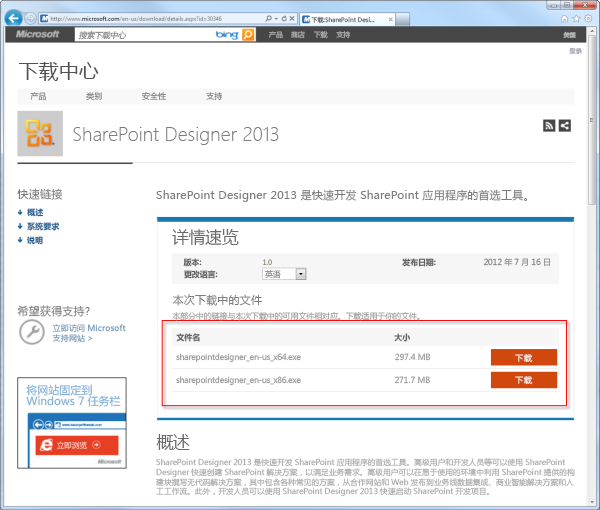600x510 pixels.
Task: Click the address bar stop X icon
Action: pos(292,18)
